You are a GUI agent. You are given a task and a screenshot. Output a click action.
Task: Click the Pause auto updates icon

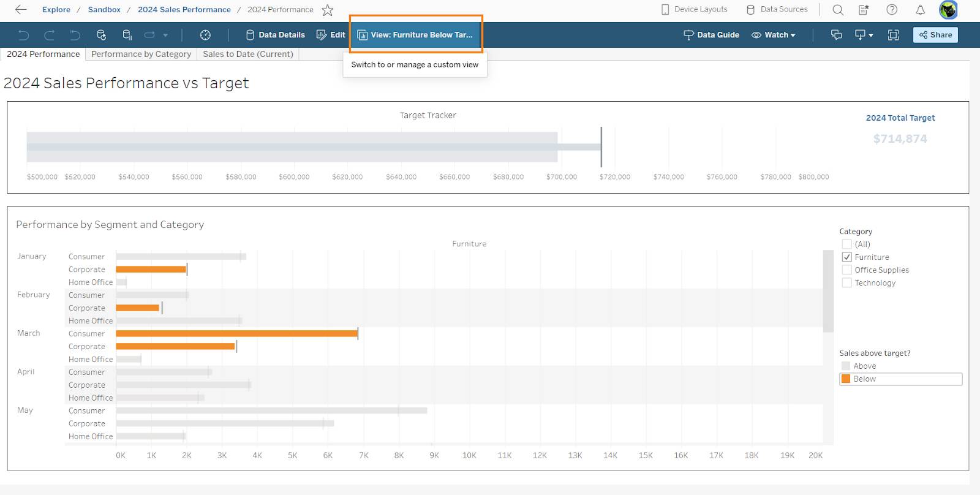127,35
